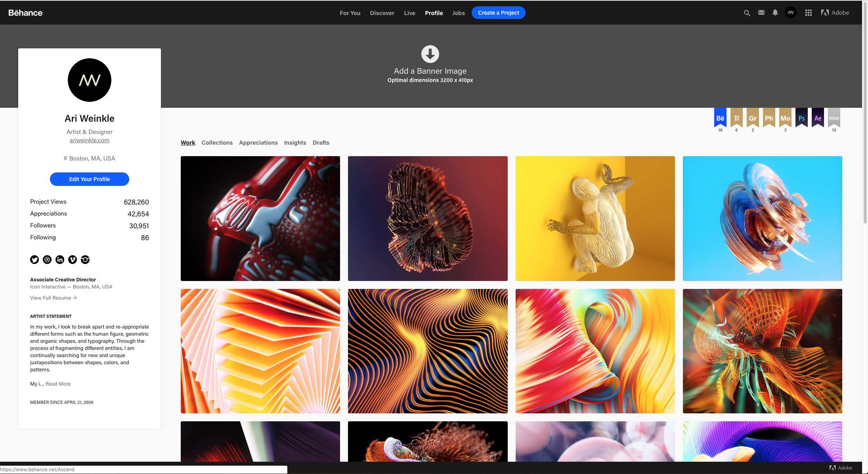Click the Behance home logo icon
Viewport: 868px width, 474px height.
tap(26, 12)
